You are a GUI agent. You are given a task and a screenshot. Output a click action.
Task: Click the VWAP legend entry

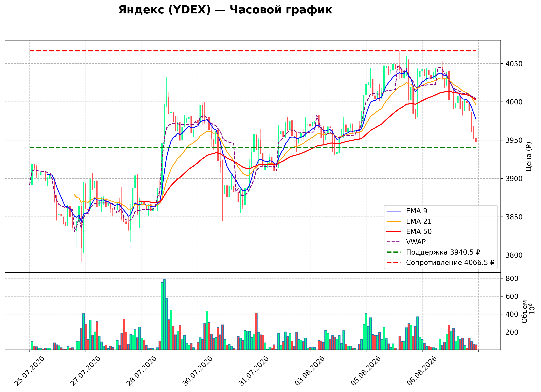click(406, 242)
